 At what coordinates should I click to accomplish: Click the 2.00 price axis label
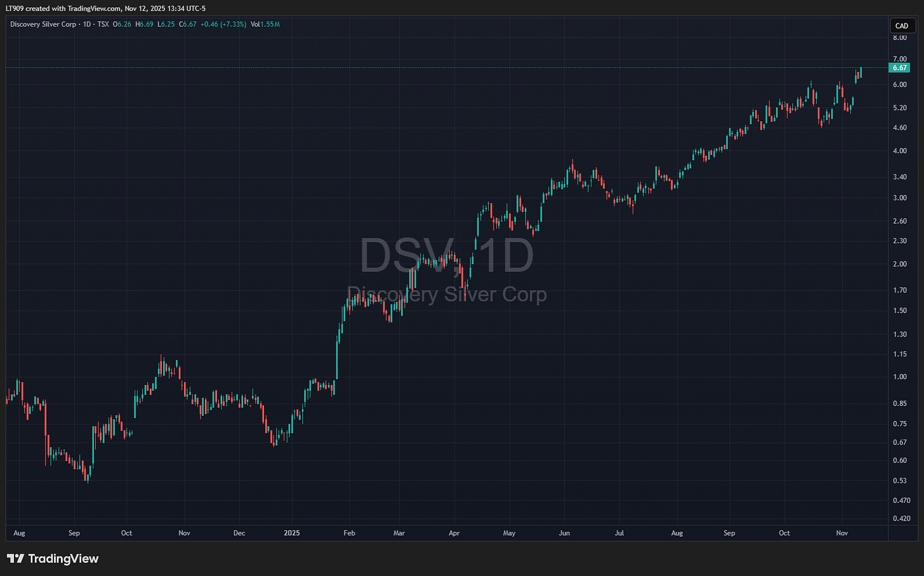899,264
